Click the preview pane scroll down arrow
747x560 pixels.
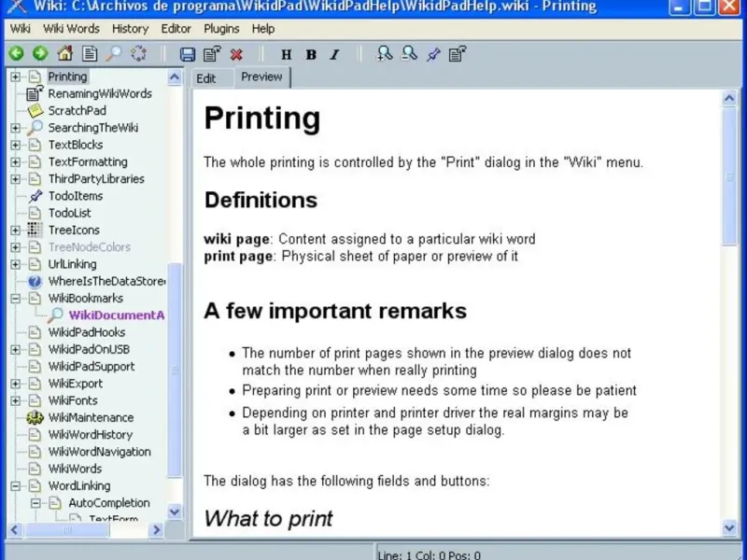[x=729, y=528]
